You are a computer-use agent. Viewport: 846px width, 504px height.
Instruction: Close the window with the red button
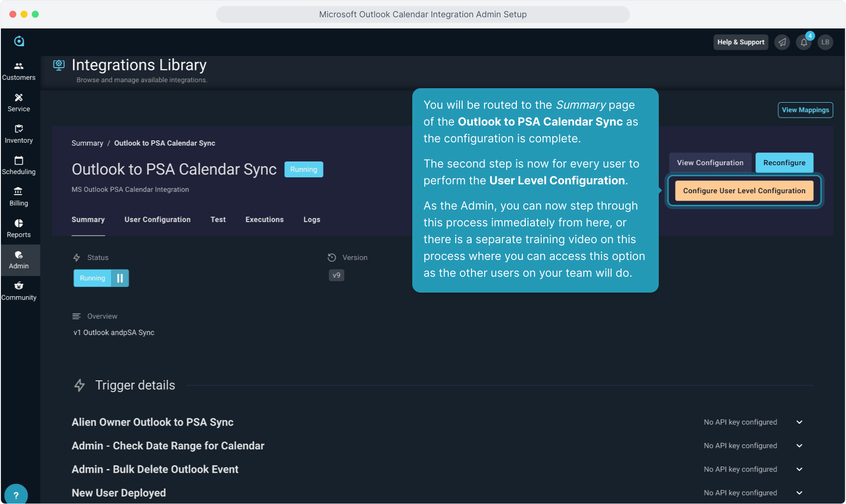click(13, 14)
